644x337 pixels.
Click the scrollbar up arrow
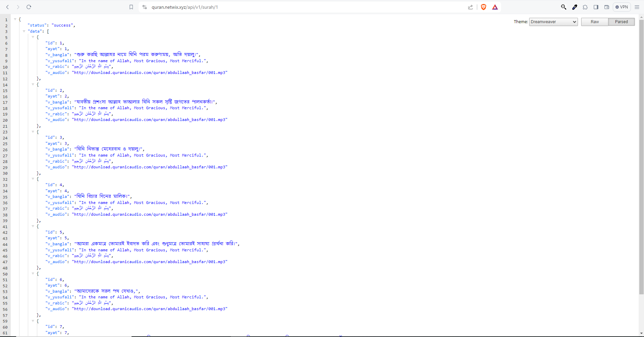[641, 17]
